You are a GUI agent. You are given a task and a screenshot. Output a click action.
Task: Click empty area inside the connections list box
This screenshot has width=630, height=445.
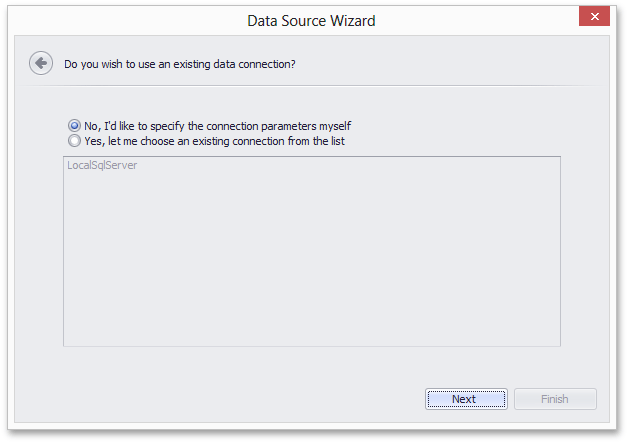point(311,257)
